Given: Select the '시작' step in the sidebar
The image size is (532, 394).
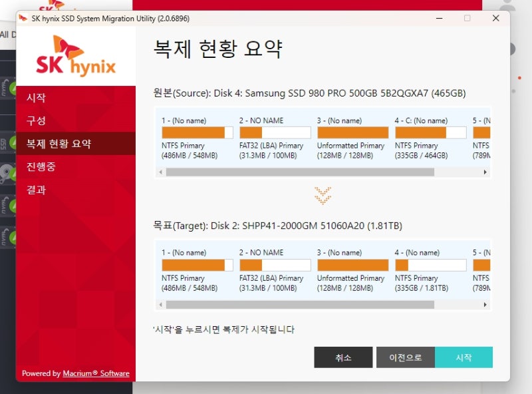Looking at the screenshot, I should (37, 97).
